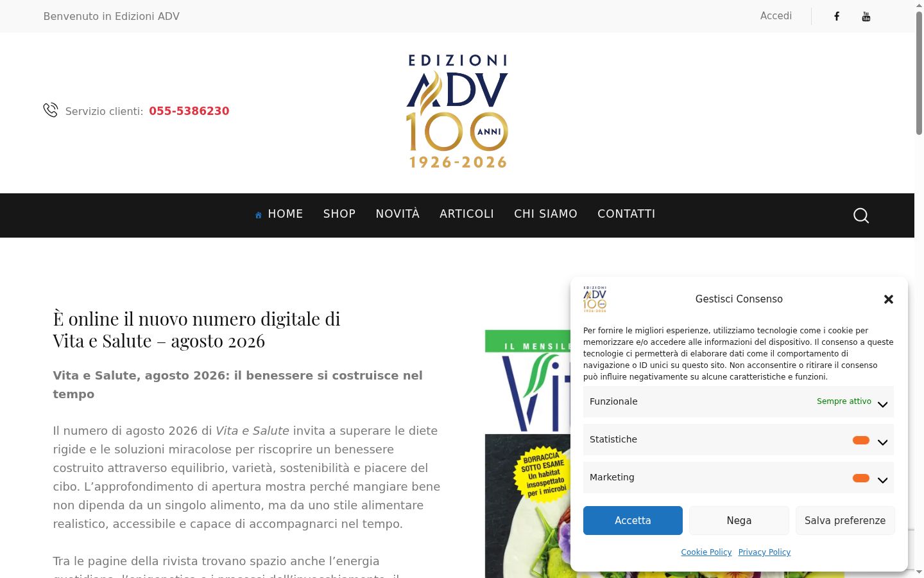Go to the HOME menu item
The width and height of the screenshot is (924, 578).
click(286, 214)
